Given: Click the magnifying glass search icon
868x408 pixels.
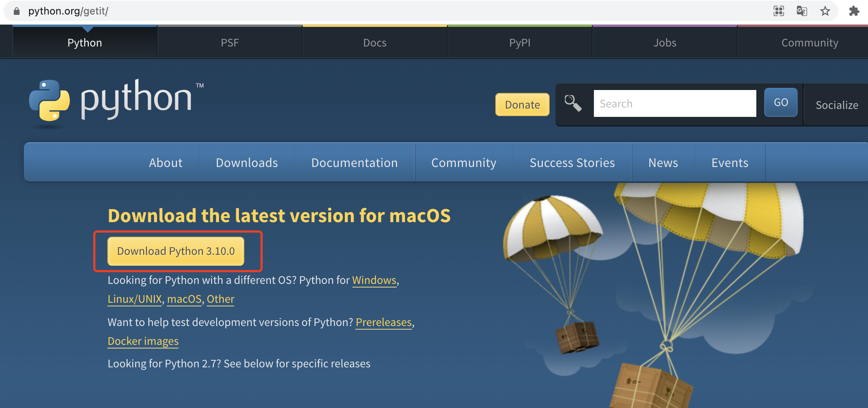Looking at the screenshot, I should pyautogui.click(x=573, y=103).
